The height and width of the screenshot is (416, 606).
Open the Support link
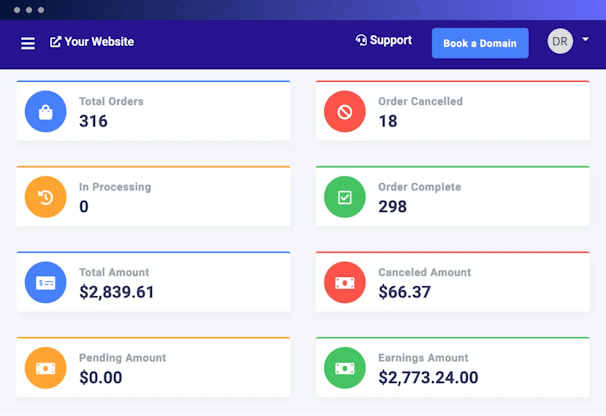(x=383, y=41)
